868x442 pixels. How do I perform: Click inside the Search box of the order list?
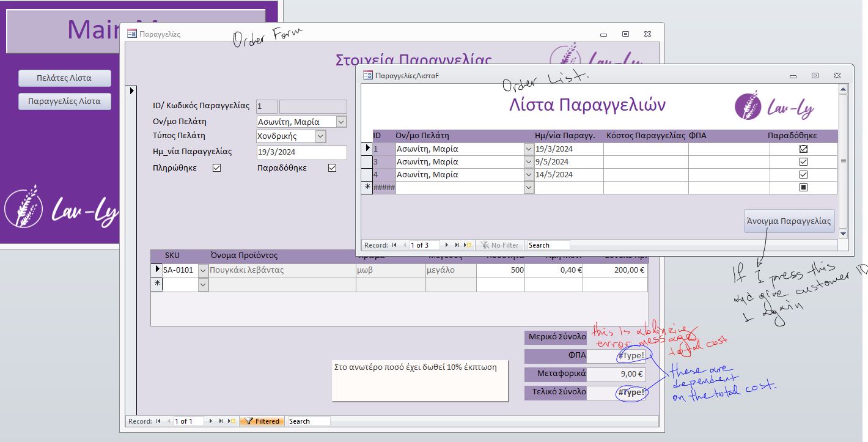[x=548, y=245]
